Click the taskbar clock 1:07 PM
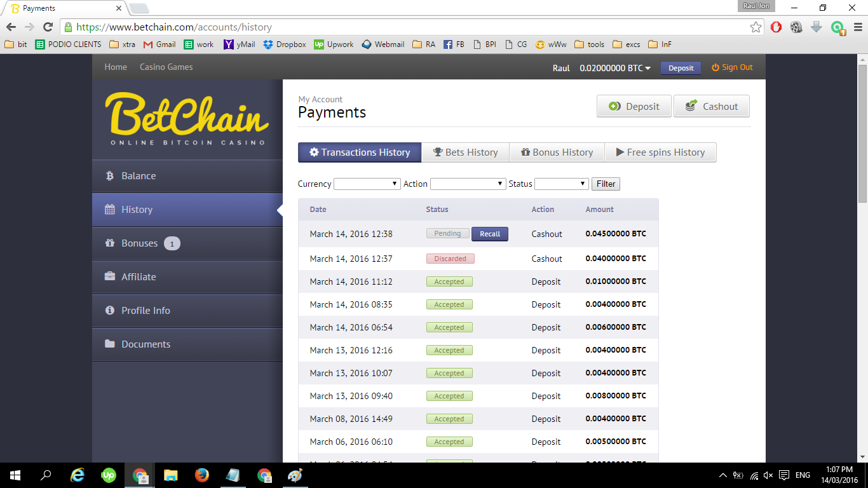The width and height of the screenshot is (868, 488). (839, 470)
